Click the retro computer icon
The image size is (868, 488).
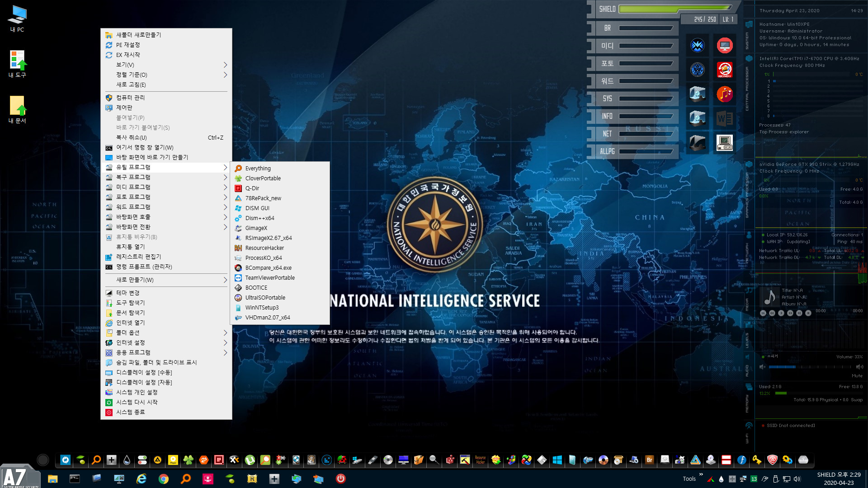tap(725, 143)
